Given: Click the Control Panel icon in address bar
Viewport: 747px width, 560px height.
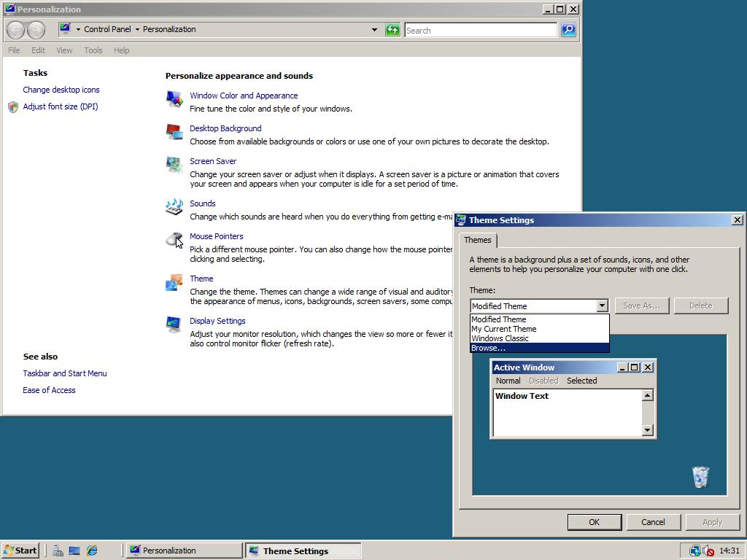Looking at the screenshot, I should coord(65,29).
